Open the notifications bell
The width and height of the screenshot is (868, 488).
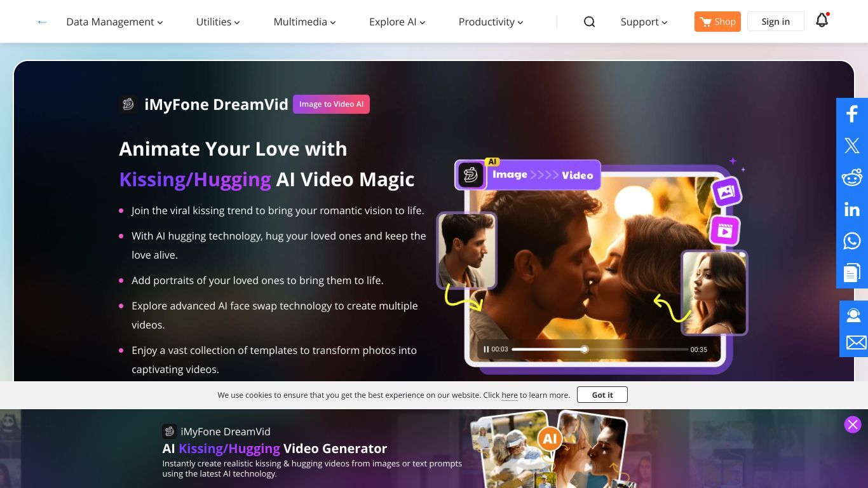pos(822,20)
